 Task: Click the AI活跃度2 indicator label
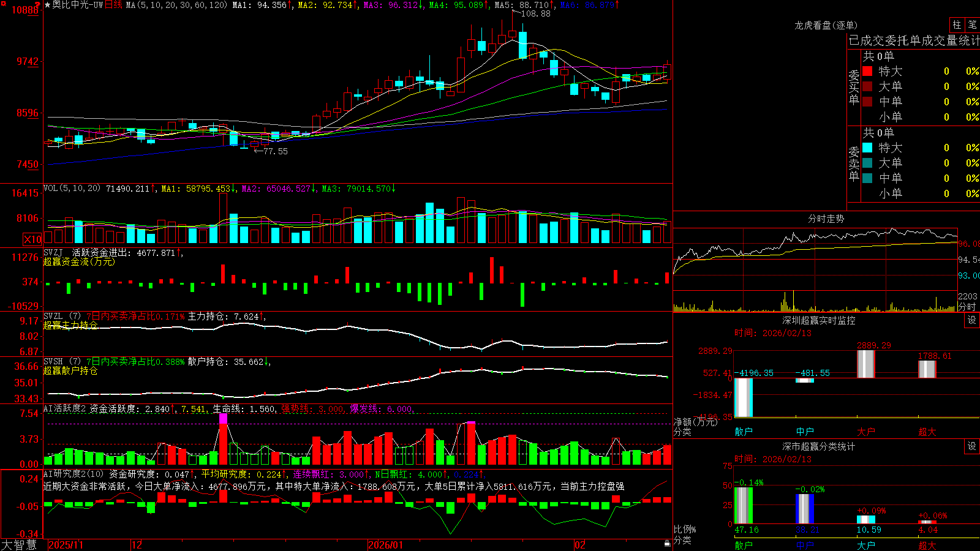pyautogui.click(x=65, y=408)
